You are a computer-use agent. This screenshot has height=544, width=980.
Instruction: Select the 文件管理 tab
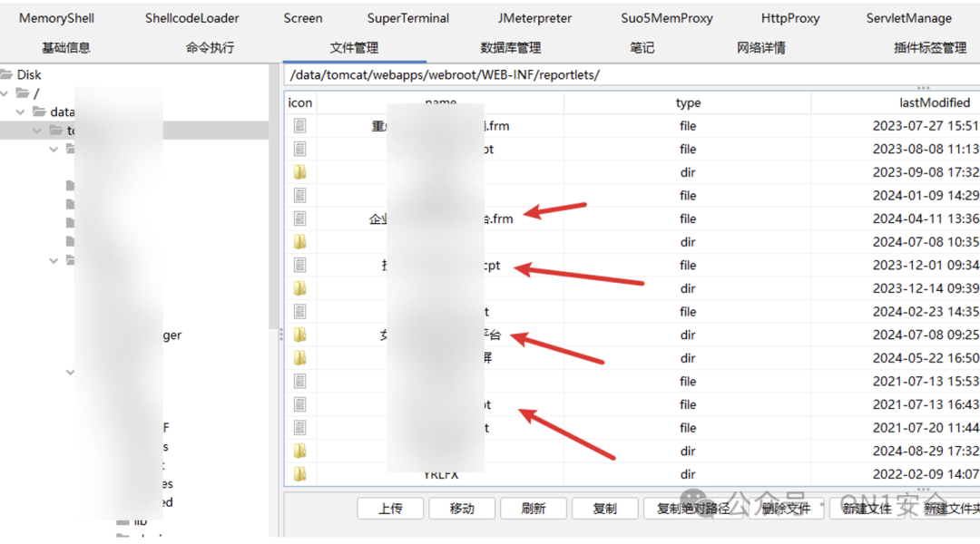[x=354, y=47]
